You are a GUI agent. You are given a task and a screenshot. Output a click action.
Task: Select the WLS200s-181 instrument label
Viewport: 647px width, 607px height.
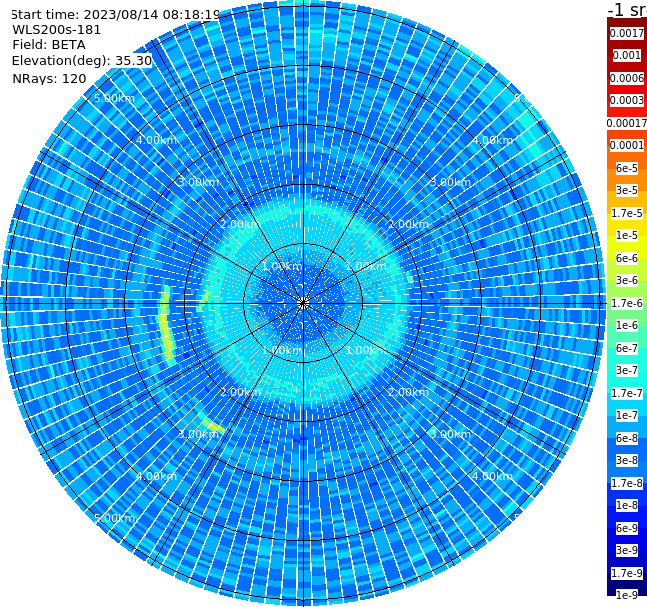57,30
